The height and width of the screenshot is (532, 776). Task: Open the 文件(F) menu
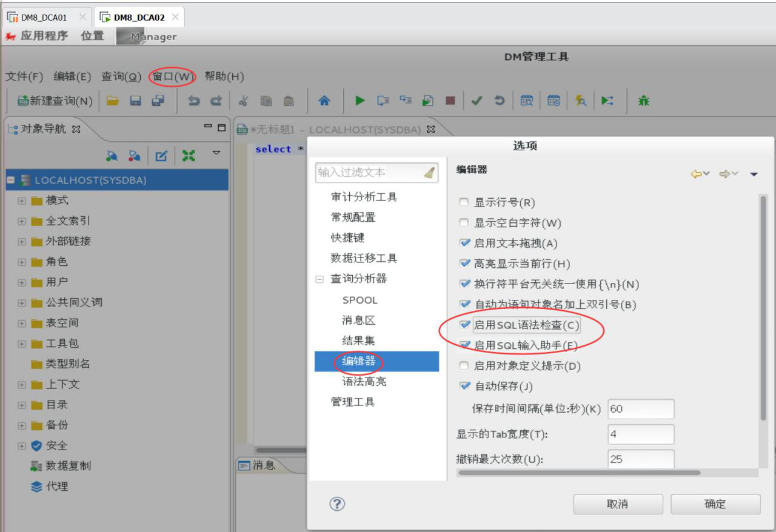coord(24,76)
